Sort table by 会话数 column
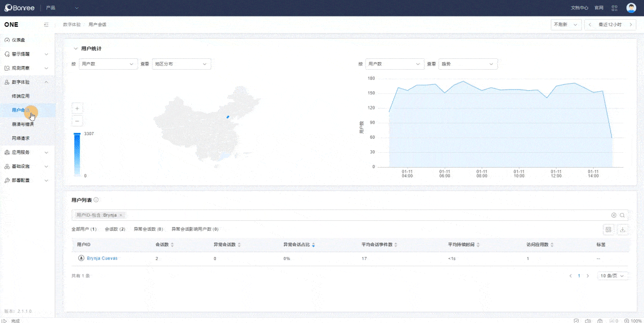The height and width of the screenshot is (323, 644). (x=173, y=245)
